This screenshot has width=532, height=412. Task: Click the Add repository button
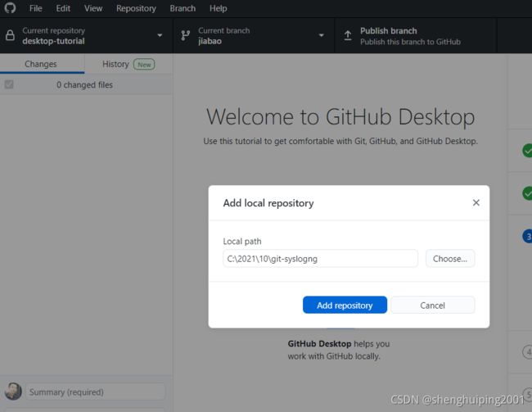click(x=345, y=305)
